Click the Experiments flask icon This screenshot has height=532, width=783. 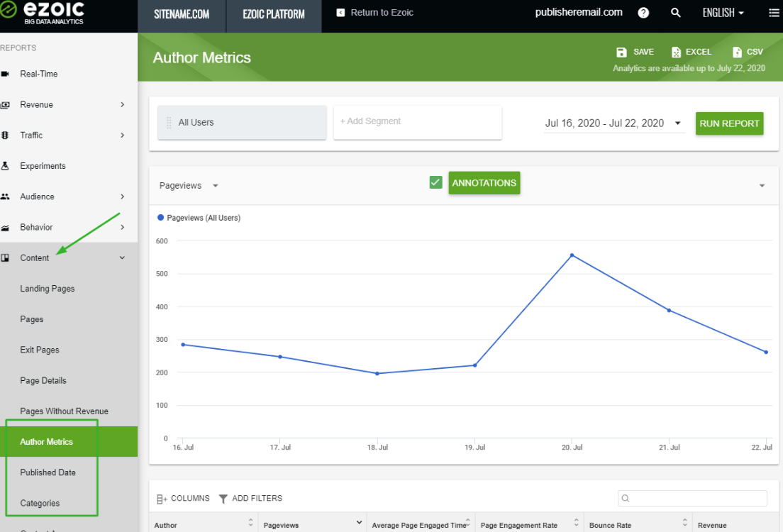[6, 166]
